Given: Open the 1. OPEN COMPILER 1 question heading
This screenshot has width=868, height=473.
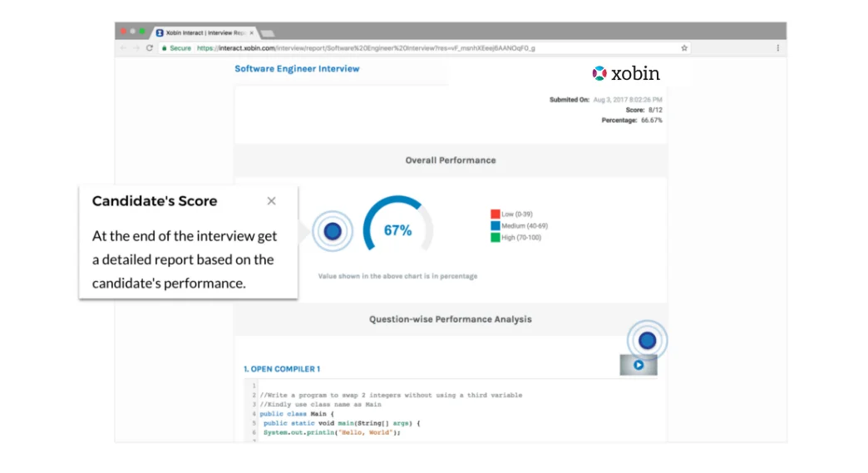Looking at the screenshot, I should [282, 369].
